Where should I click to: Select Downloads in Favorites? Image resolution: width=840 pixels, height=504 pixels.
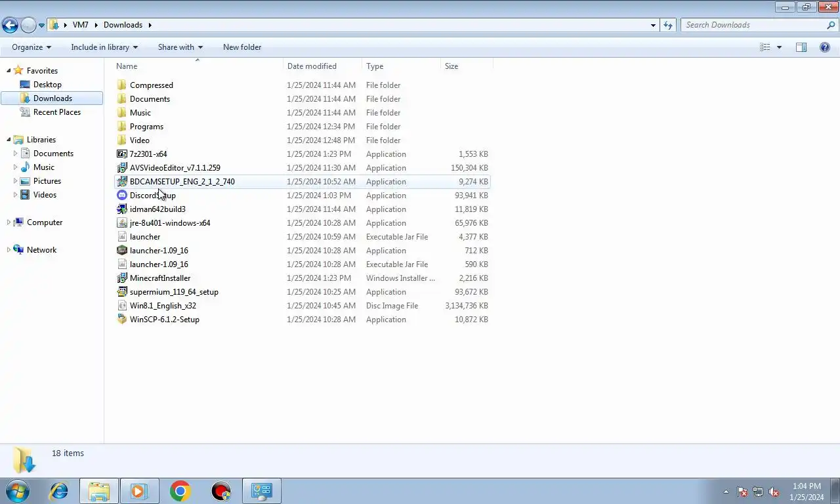[52, 98]
